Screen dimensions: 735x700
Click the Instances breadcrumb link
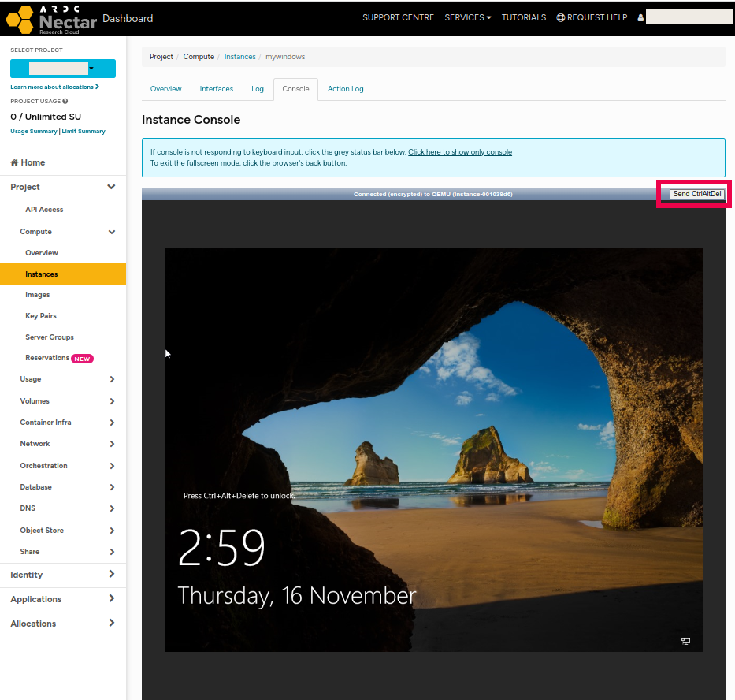240,57
